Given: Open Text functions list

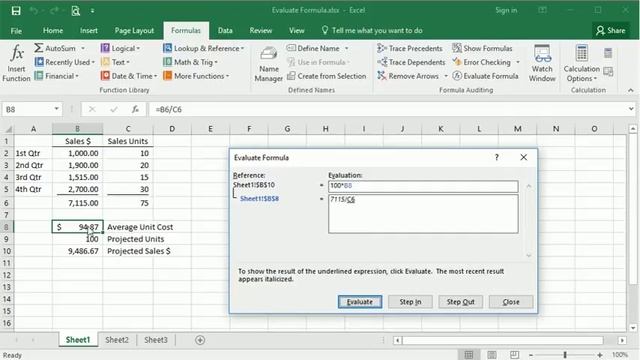Looking at the screenshot, I should (x=115, y=62).
